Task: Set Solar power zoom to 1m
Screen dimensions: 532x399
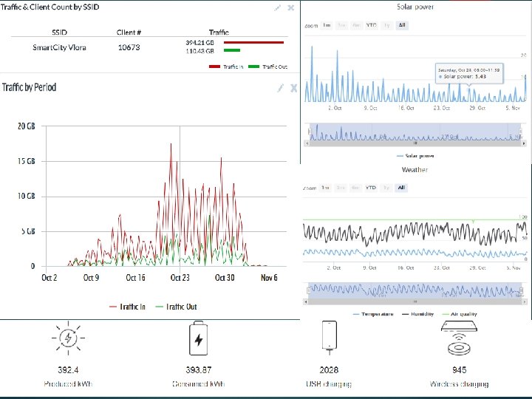Action: (327, 25)
